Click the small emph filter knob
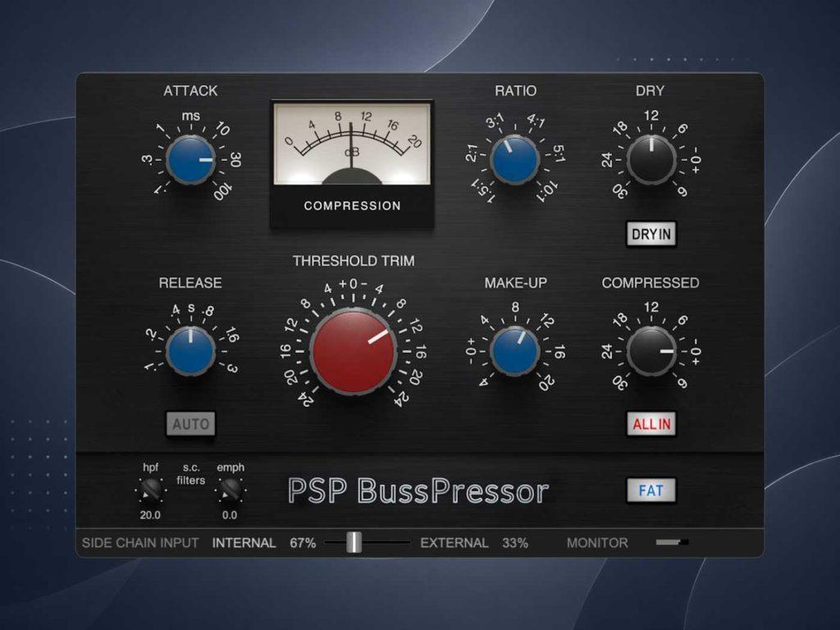The width and height of the screenshot is (840, 630). tap(231, 490)
